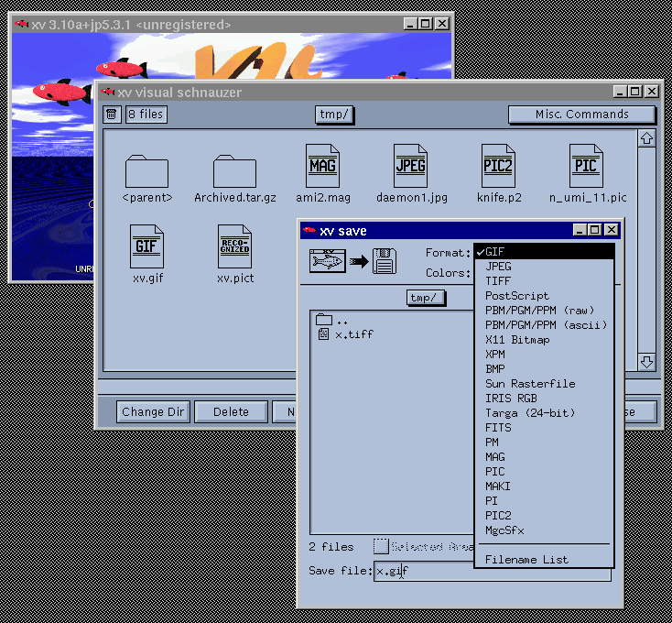Image resolution: width=672 pixels, height=623 pixels.
Task: Select the Archived.tar.gz folder icon
Action: pos(235,171)
